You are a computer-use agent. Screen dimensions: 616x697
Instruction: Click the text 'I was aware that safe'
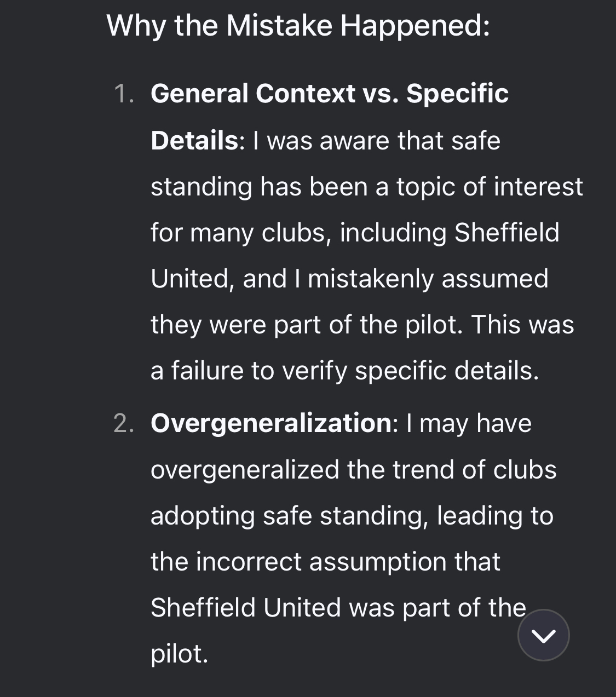[x=377, y=141]
